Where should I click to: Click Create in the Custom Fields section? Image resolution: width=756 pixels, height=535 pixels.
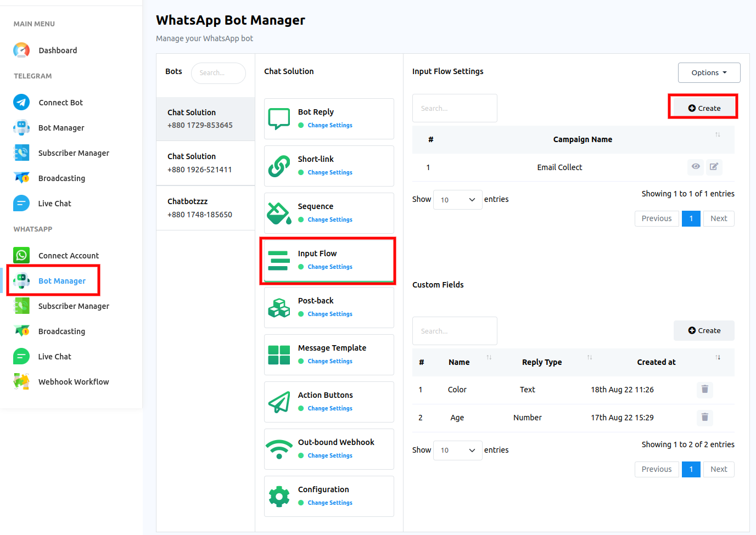(x=704, y=330)
